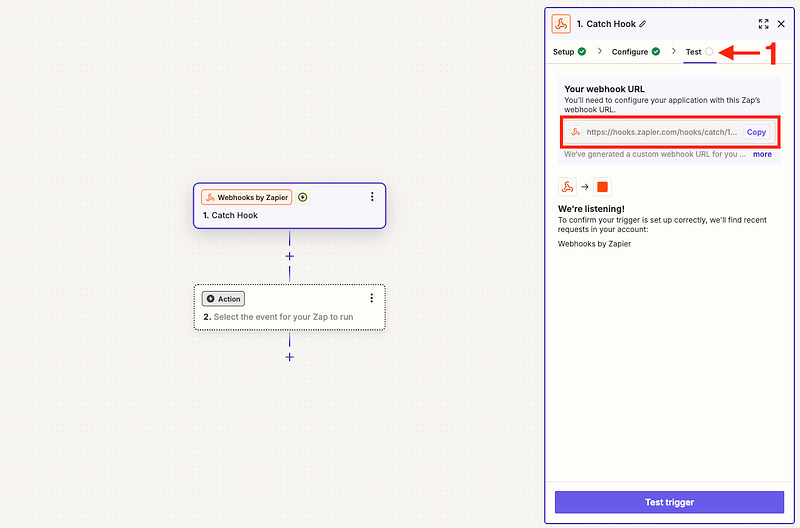Close the Catch Hook side panel
The image size is (800, 528).
pos(781,24)
